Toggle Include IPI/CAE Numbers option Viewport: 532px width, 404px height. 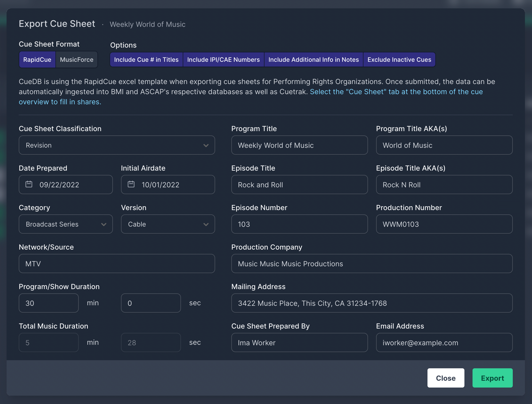point(223,60)
